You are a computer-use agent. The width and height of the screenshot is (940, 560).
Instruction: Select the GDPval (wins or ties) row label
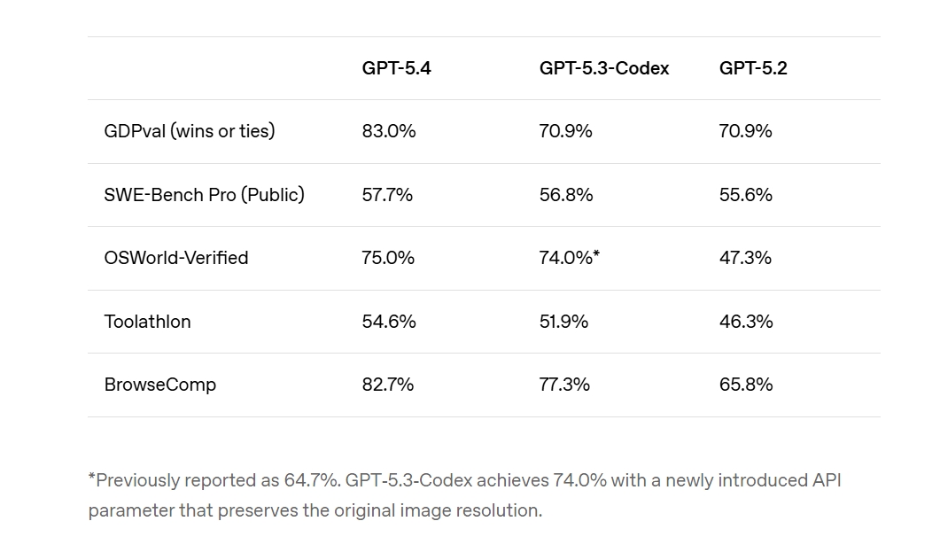190,131
